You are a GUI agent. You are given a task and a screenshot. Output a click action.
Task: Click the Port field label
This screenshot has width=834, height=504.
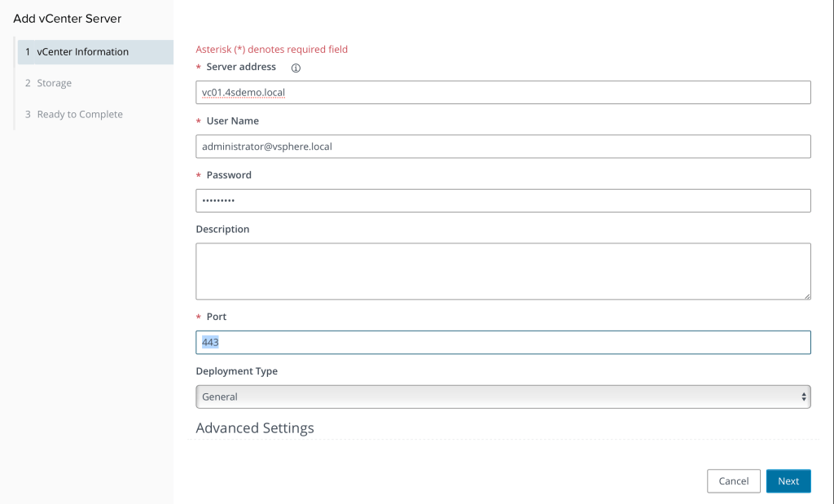(x=217, y=317)
